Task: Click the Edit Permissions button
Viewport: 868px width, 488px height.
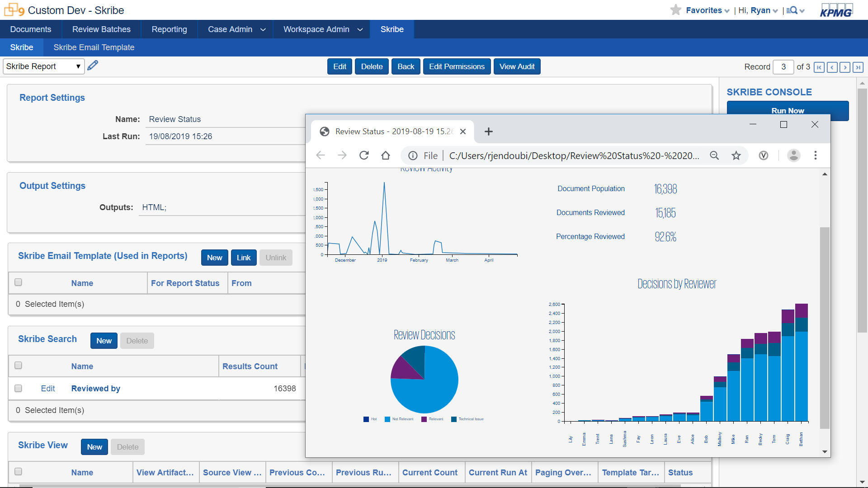Action: click(x=457, y=66)
